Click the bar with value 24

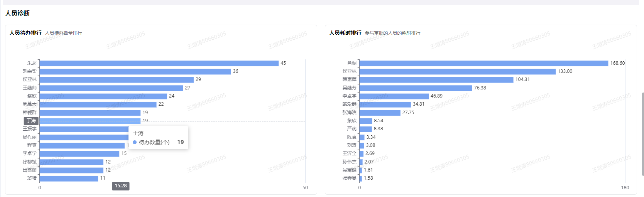103,96
